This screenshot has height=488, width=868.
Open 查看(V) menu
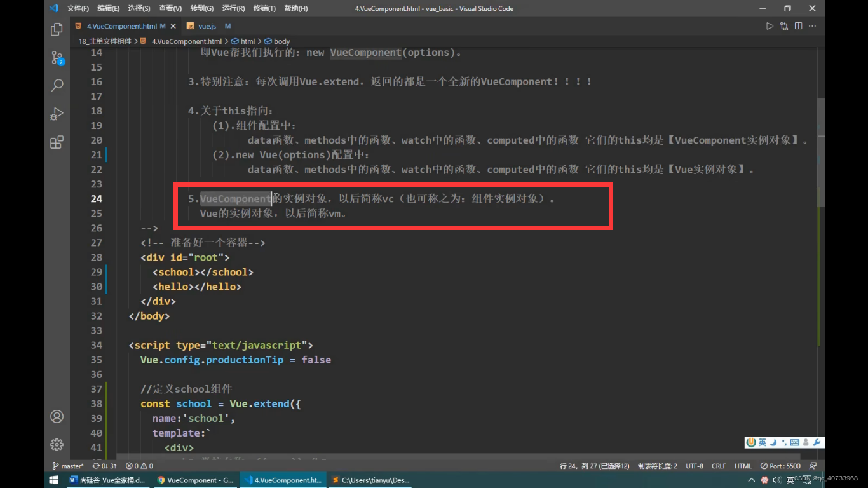[170, 8]
